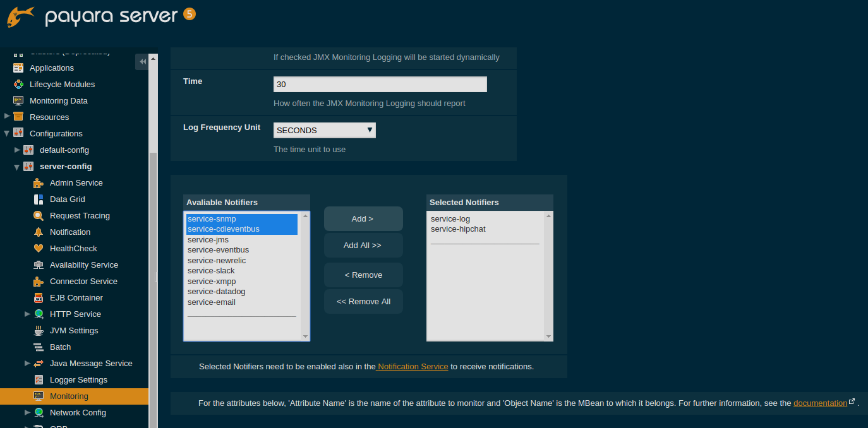Click the Selected Notifiers list scrollbar
The image size is (868, 428).
pyautogui.click(x=548, y=276)
